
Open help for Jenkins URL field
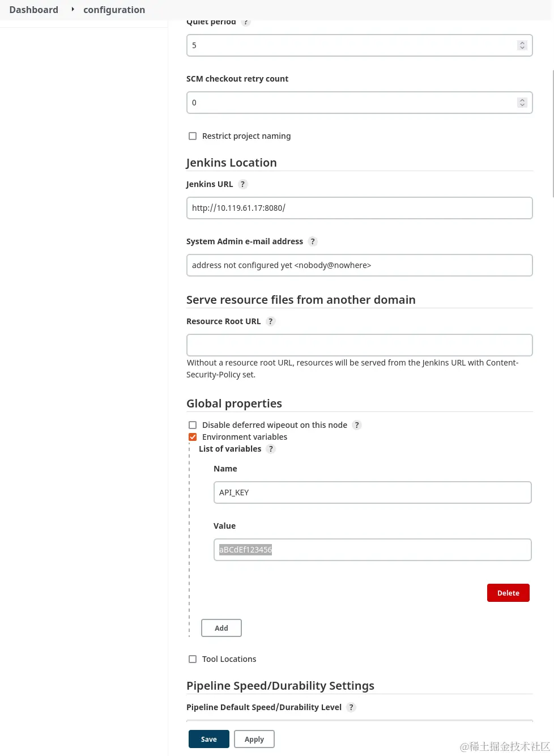click(x=243, y=184)
